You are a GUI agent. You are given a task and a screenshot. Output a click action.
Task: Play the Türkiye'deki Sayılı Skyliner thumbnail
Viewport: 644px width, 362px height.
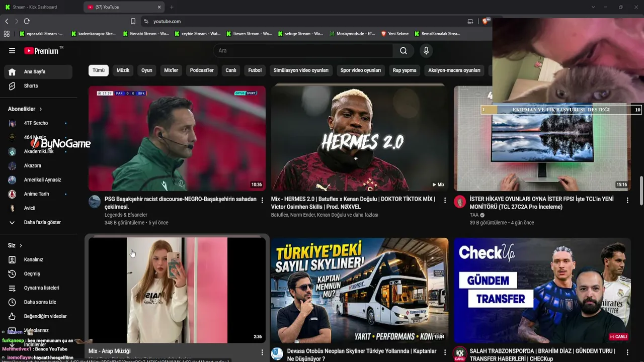[360, 291]
